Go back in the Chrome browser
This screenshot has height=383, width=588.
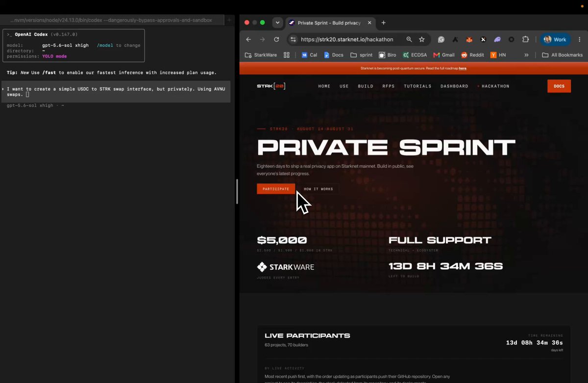248,39
